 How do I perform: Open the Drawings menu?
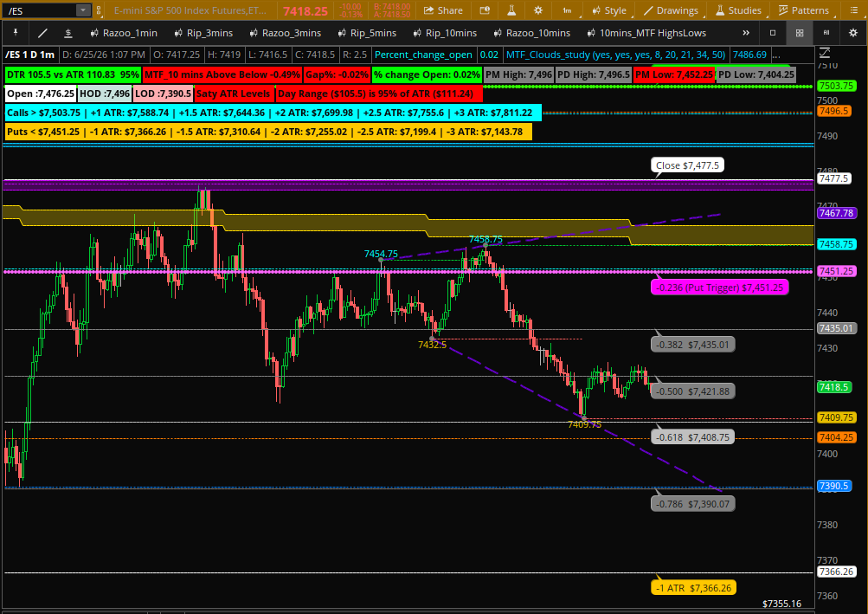point(671,10)
